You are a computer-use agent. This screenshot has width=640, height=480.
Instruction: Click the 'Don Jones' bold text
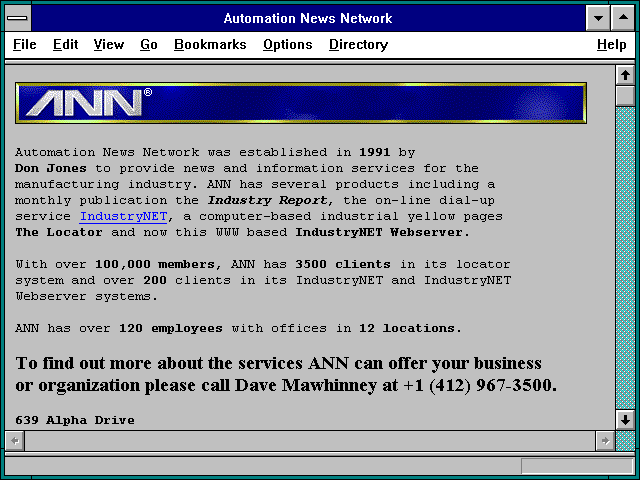[51, 168]
